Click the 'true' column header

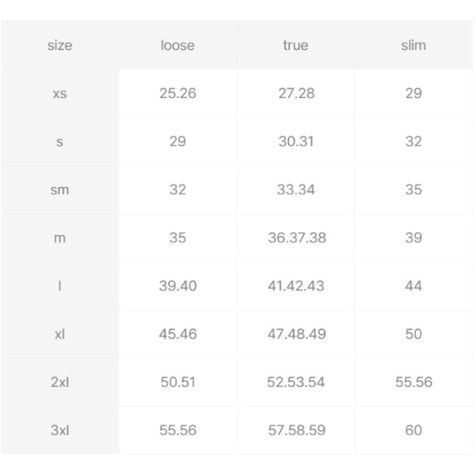(295, 46)
